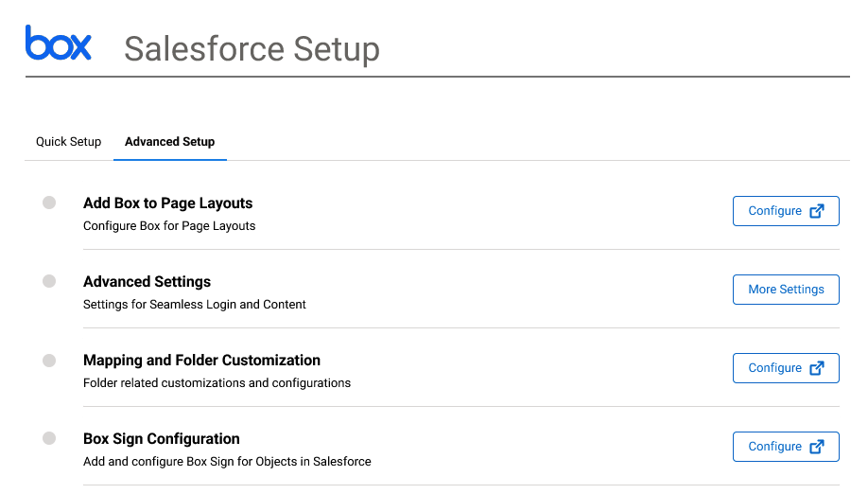Click the Box Sign Configuration heading
This screenshot has height=494, width=868.
tap(161, 439)
